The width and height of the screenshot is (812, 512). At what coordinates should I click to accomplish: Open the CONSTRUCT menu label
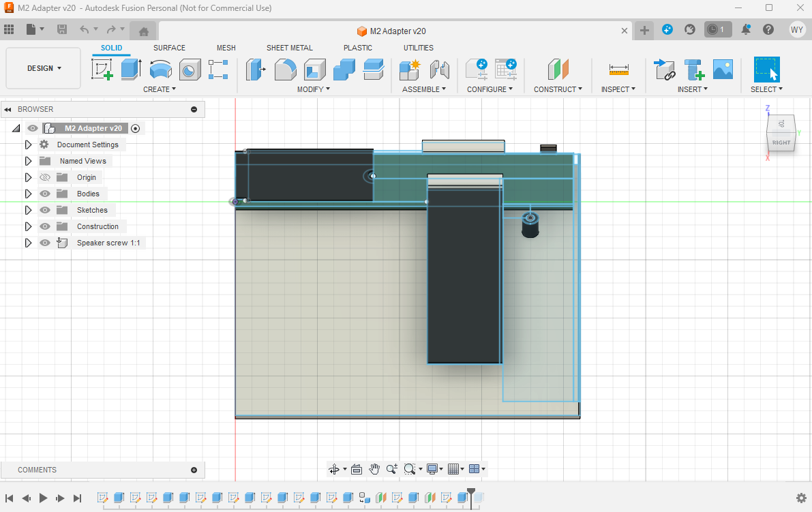[558, 89]
